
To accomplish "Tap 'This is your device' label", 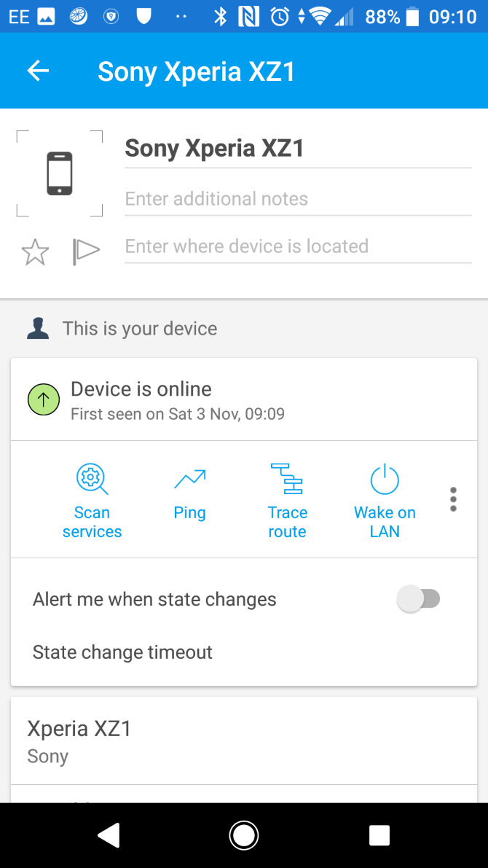I will point(140,329).
